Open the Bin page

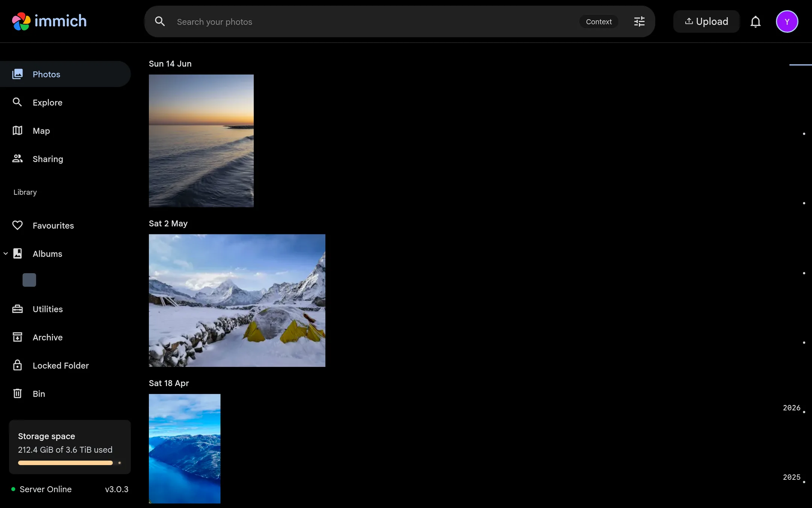65,394
